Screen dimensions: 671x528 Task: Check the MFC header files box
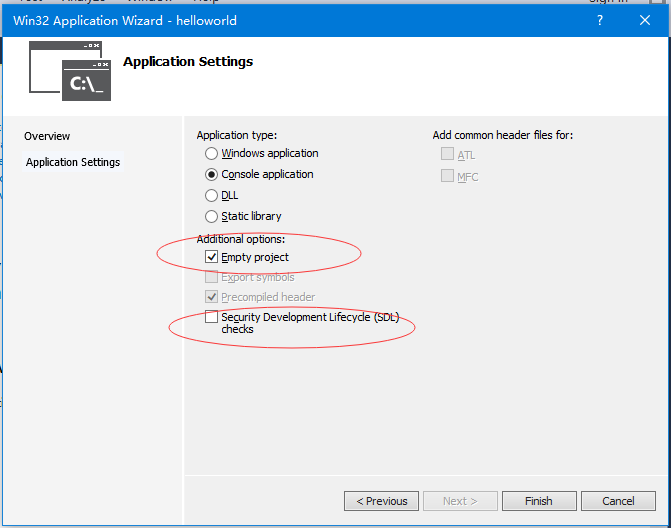click(x=447, y=176)
